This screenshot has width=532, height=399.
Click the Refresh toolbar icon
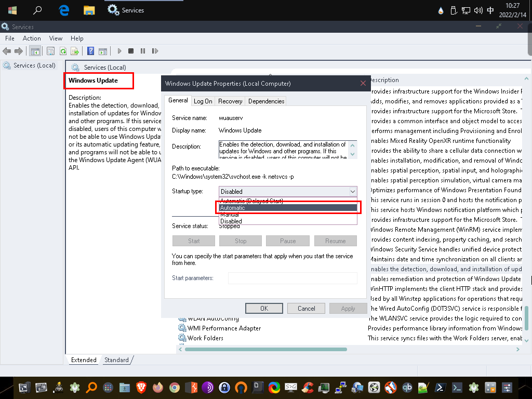coord(63,51)
